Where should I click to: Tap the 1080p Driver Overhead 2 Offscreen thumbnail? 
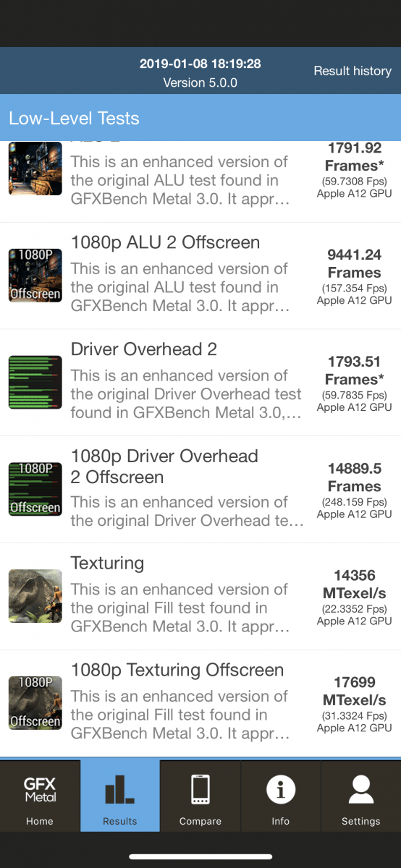(x=35, y=489)
